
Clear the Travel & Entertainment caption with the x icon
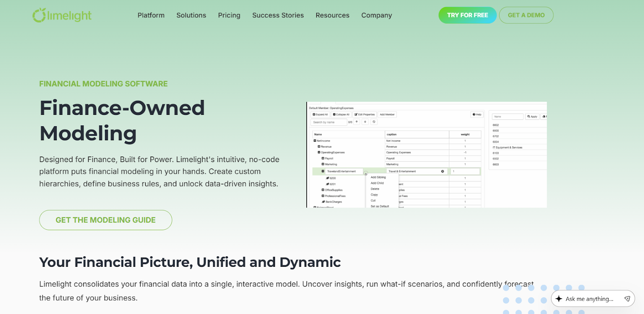(x=442, y=171)
